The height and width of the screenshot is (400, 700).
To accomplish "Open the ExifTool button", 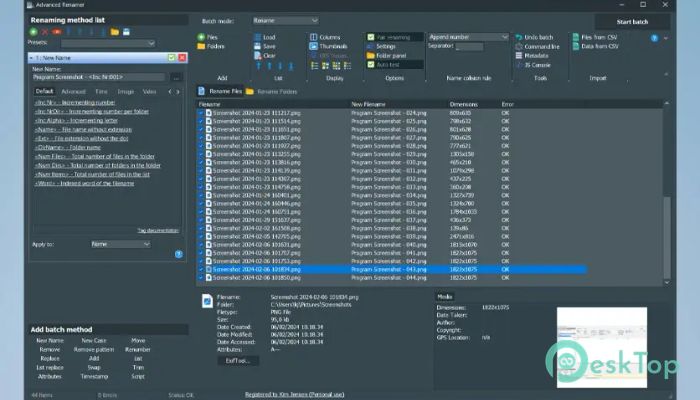I will tap(238, 360).
